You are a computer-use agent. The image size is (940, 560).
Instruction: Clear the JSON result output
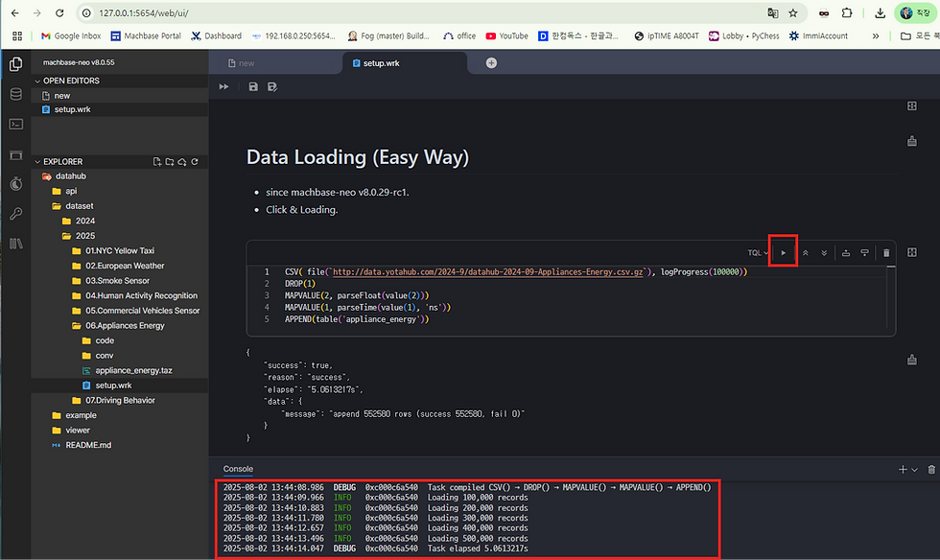click(912, 360)
